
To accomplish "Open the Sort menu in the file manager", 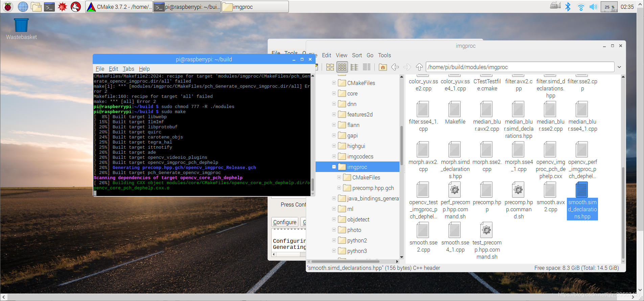I will click(x=357, y=55).
